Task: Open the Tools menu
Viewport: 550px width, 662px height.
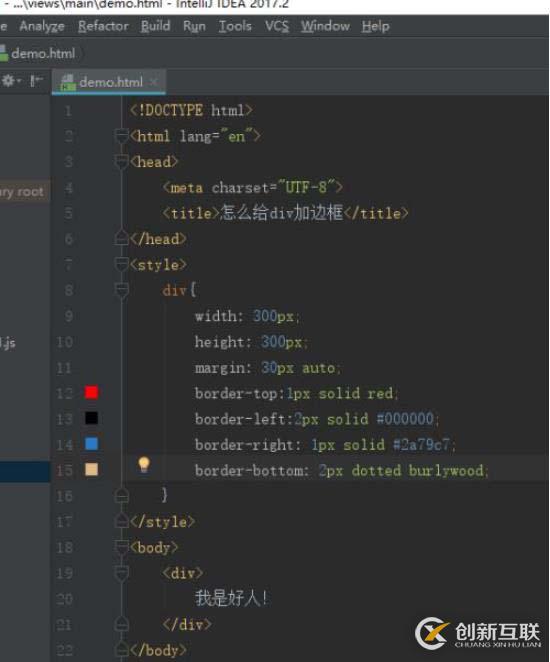Action: click(x=235, y=26)
